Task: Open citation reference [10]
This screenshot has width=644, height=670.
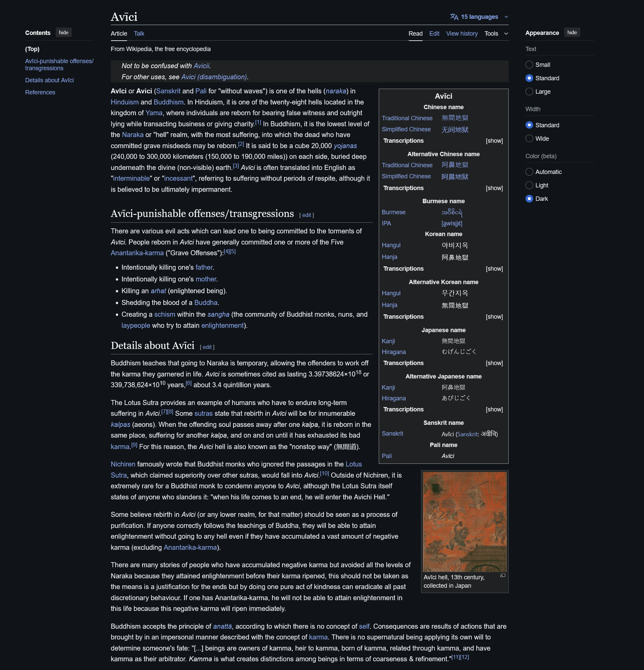Action: (x=324, y=474)
